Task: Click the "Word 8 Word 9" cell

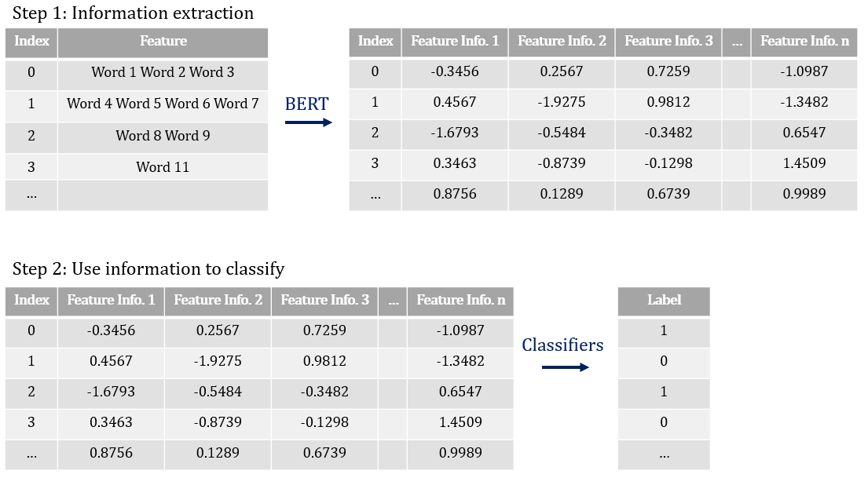Action: [163, 136]
